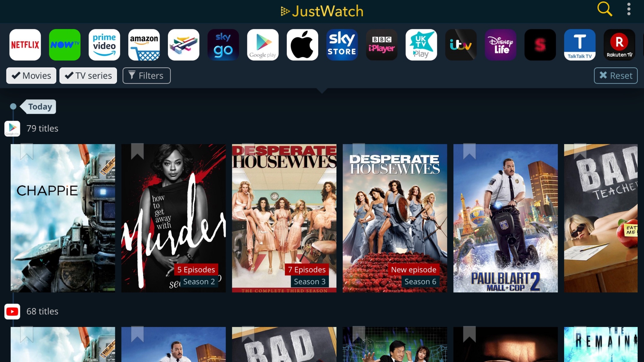Toggle the TV series filter checkbox
The width and height of the screenshot is (644, 362).
87,75
